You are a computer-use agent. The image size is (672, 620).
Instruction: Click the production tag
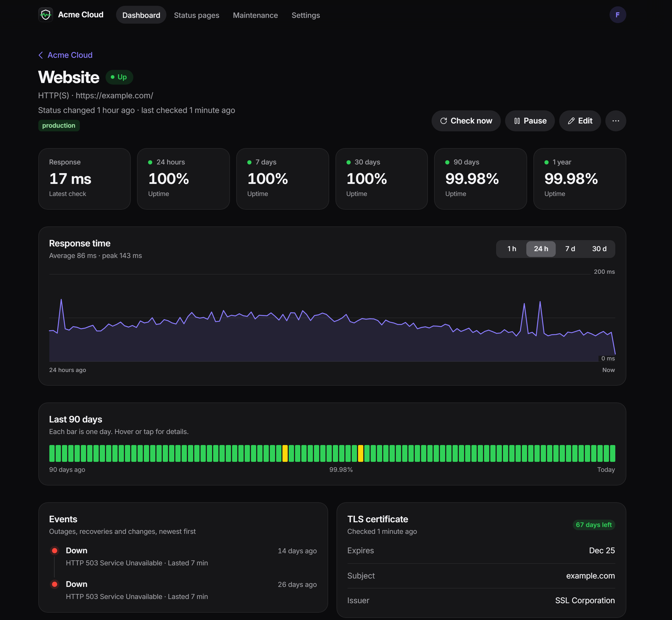[59, 126]
